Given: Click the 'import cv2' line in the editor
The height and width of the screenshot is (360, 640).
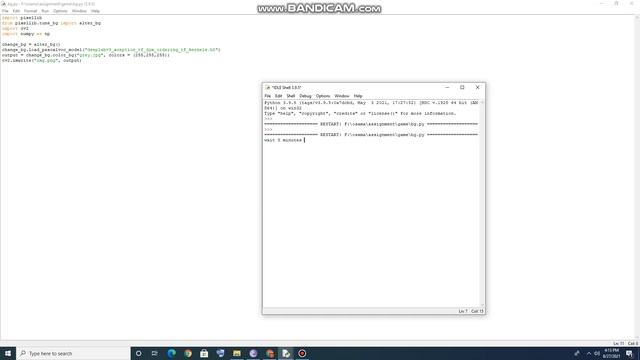Looking at the screenshot, I should (x=15, y=29).
